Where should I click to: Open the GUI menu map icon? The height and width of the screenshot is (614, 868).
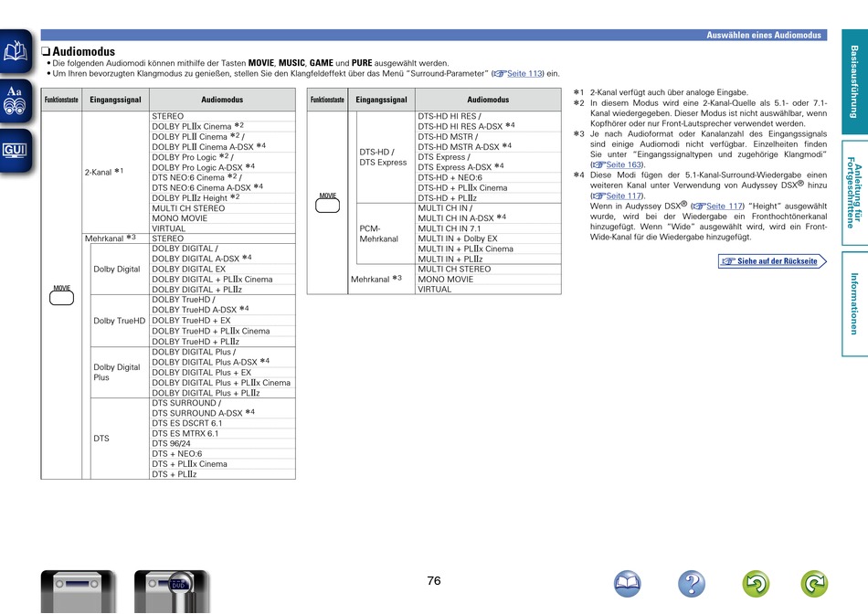[x=16, y=151]
